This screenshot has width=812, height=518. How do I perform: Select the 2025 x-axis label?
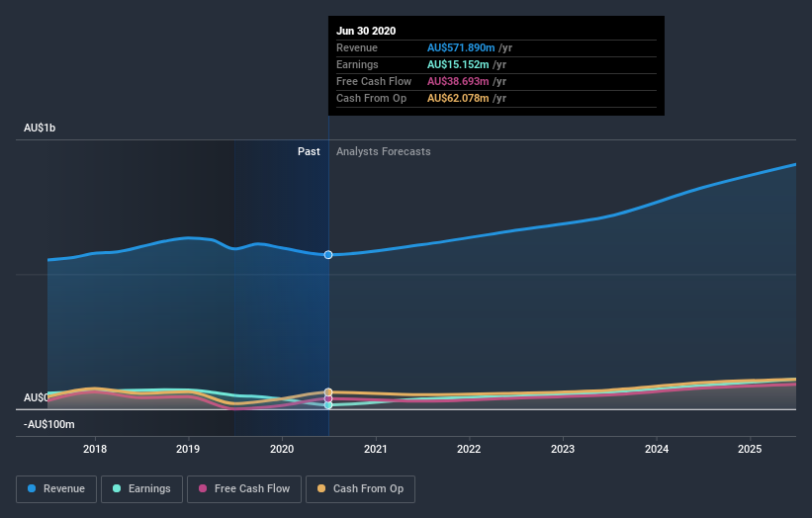(750, 449)
